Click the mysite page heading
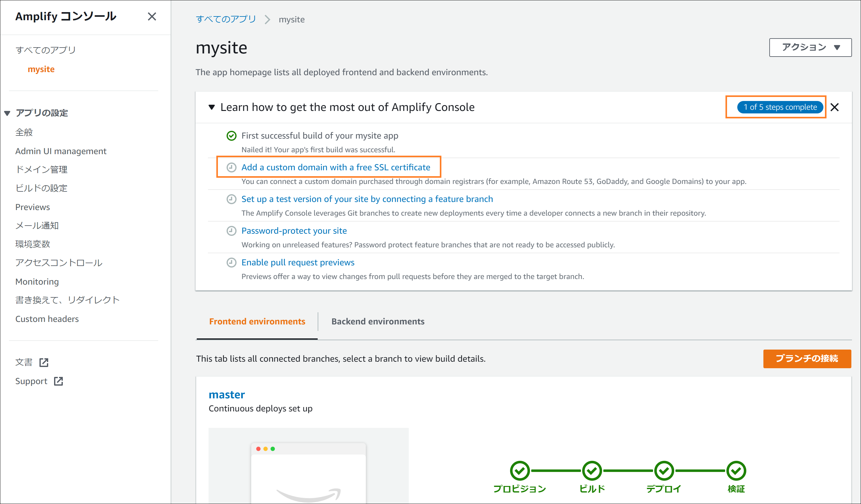861x504 pixels. tap(221, 48)
